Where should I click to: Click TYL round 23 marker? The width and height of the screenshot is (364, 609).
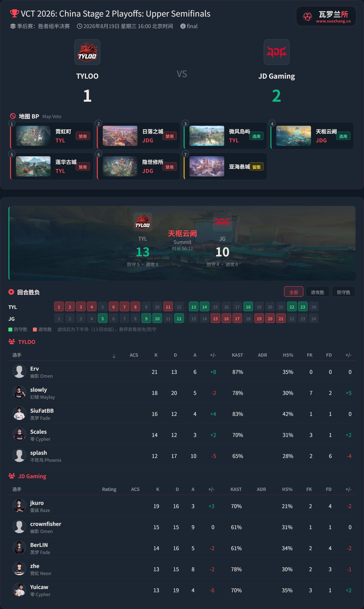point(303,307)
